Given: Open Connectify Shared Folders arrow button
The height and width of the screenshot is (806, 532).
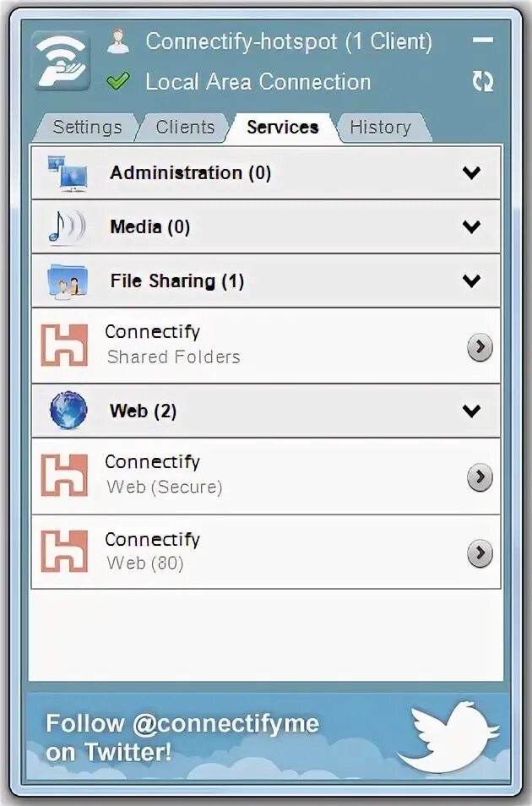Looking at the screenshot, I should tap(480, 346).
